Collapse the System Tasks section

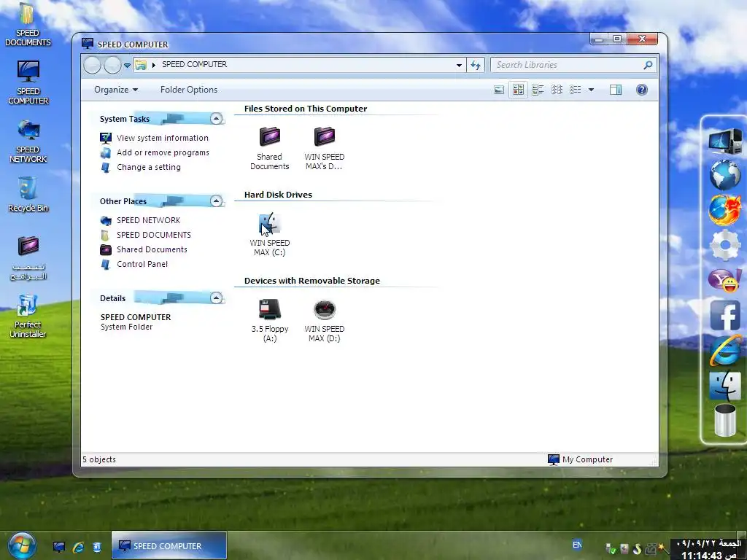[x=216, y=119]
